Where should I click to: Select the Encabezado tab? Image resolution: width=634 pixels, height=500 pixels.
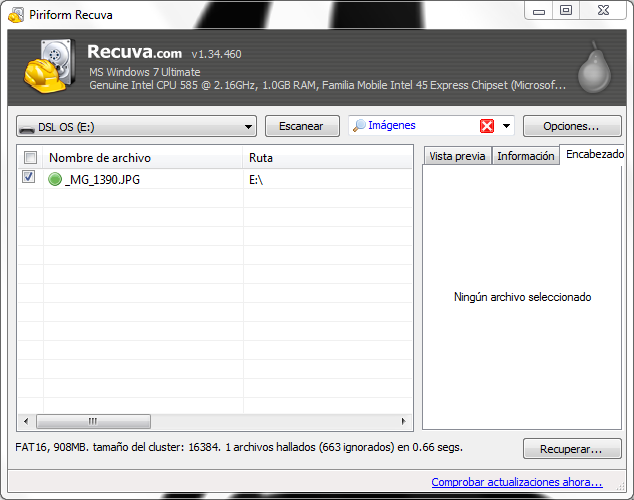pos(592,154)
